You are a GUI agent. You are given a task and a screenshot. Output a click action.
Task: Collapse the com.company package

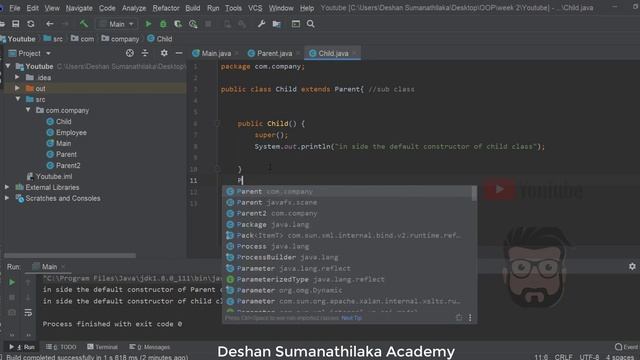[28, 110]
